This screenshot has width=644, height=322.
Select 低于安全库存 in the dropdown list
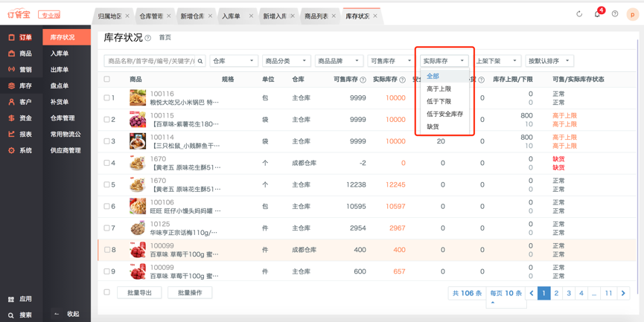pyautogui.click(x=444, y=114)
